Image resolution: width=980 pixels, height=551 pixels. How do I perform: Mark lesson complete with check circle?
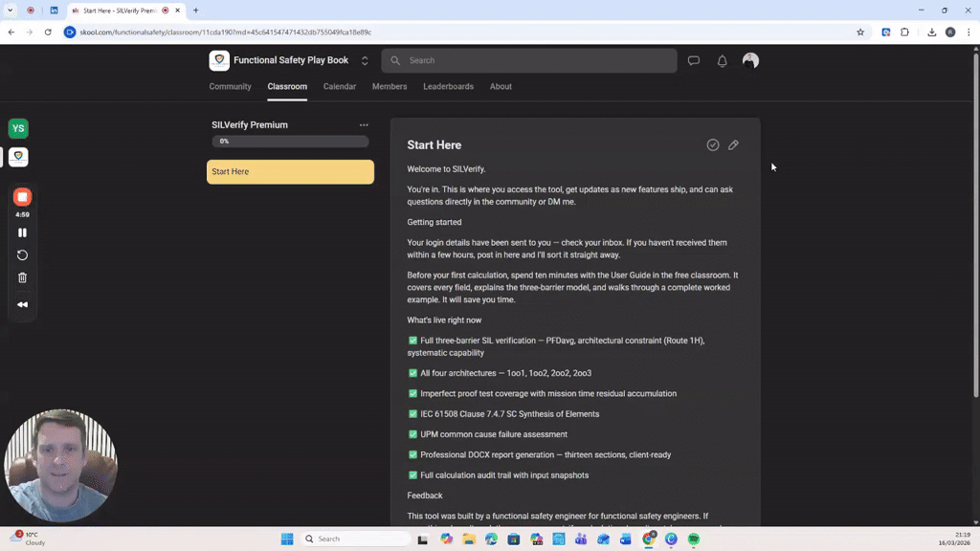tap(712, 145)
